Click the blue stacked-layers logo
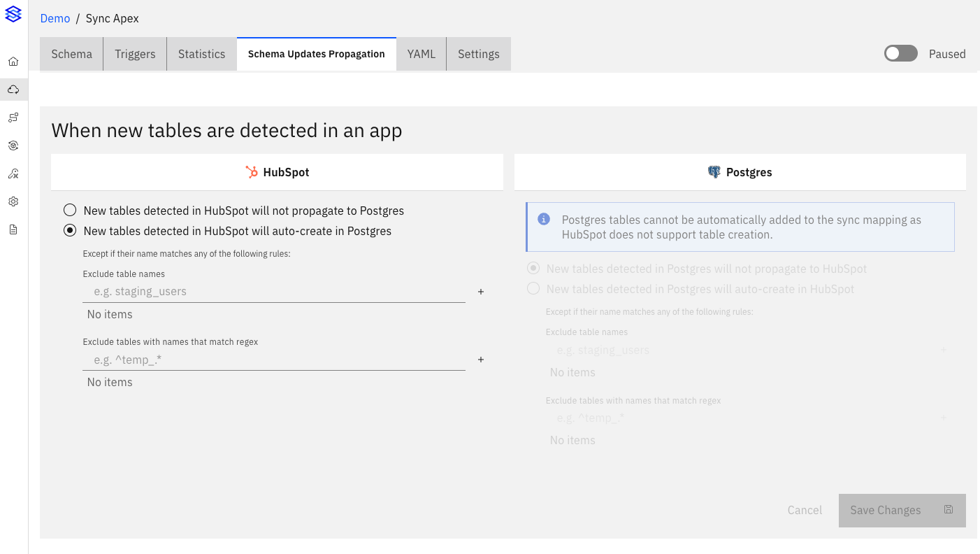 [x=13, y=14]
